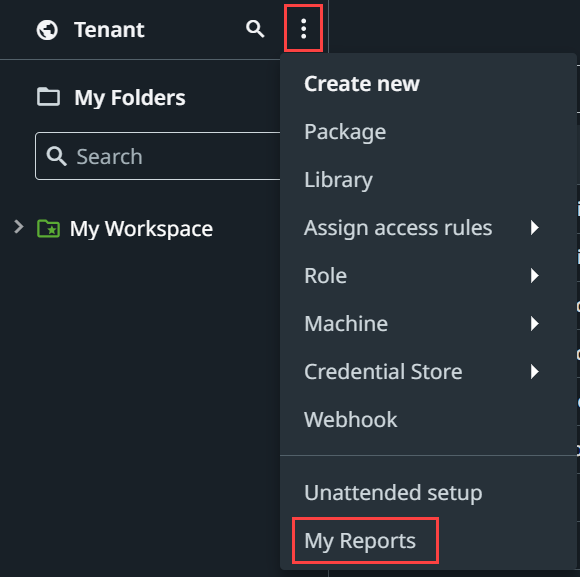Image resolution: width=580 pixels, height=577 pixels.
Task: Expand the Credential Store submenu arrow
Action: pos(535,371)
